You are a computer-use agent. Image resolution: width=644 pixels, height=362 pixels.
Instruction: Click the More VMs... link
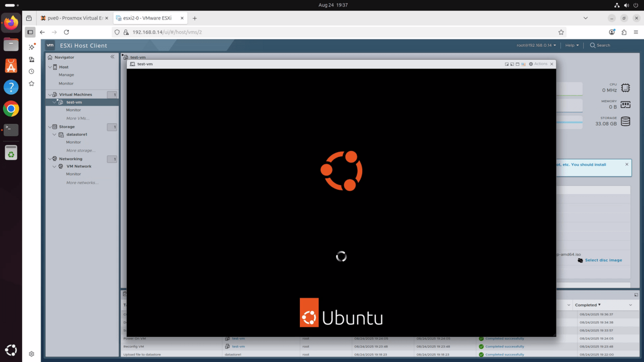pos(78,118)
